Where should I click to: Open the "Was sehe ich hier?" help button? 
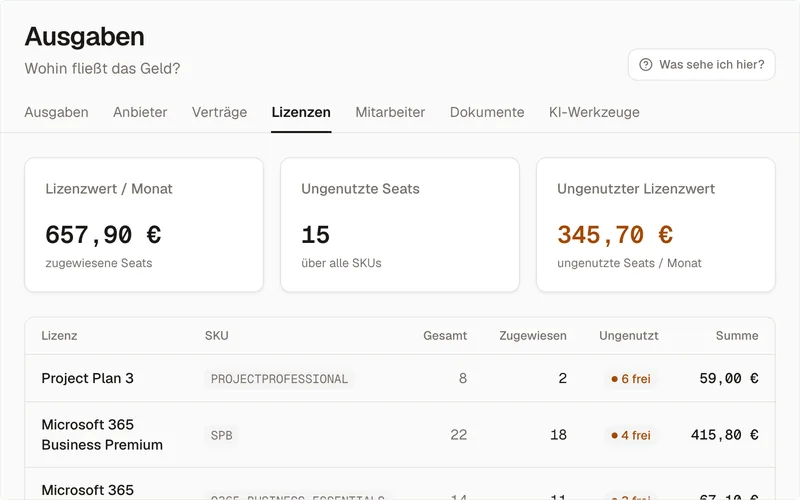pyautogui.click(x=702, y=65)
